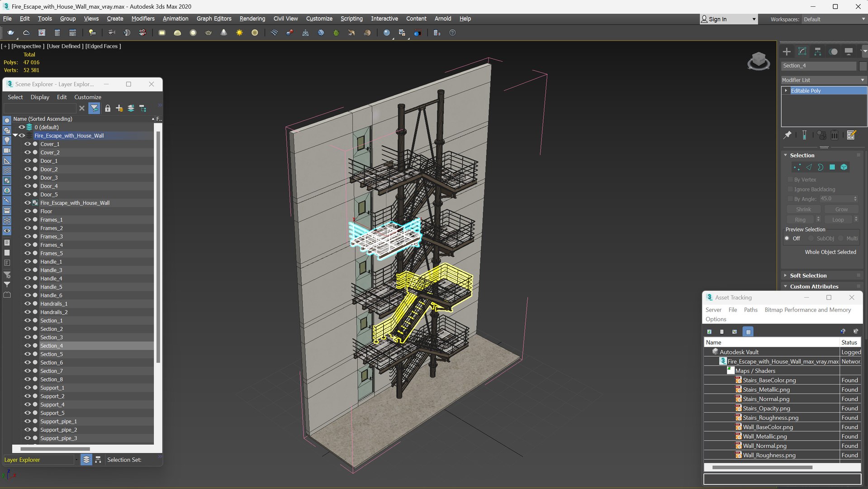
Task: Click the help icon in main toolbar
Action: click(452, 33)
